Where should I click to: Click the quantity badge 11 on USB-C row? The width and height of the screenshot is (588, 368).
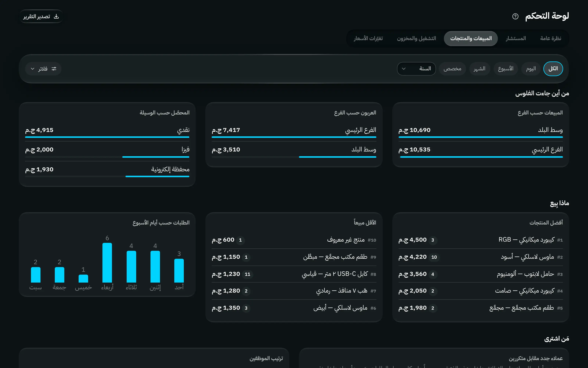tap(247, 274)
